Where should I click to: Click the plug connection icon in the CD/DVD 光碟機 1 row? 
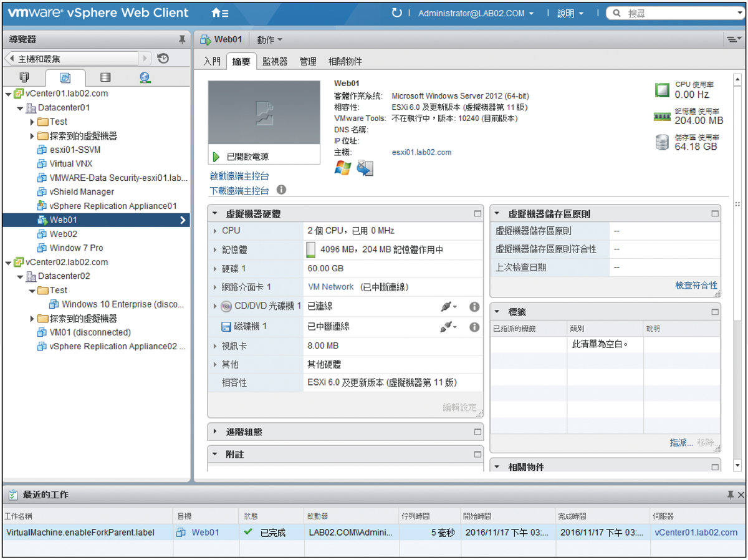(448, 306)
